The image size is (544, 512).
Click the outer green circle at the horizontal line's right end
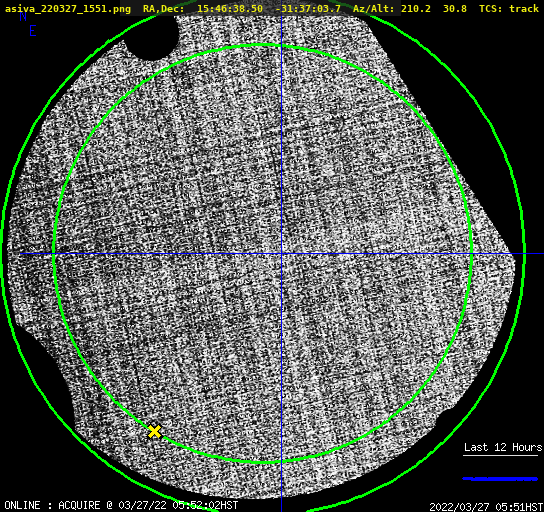(524, 254)
